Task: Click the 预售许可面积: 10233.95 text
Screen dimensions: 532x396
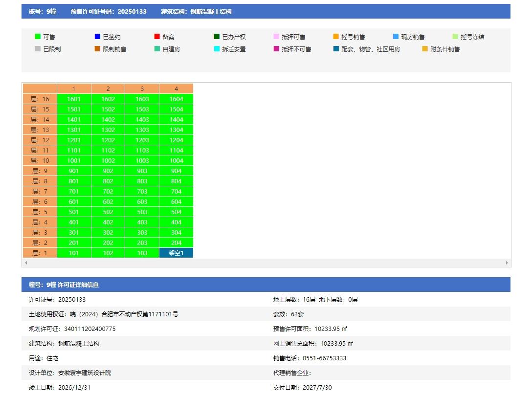Action: click(x=310, y=329)
